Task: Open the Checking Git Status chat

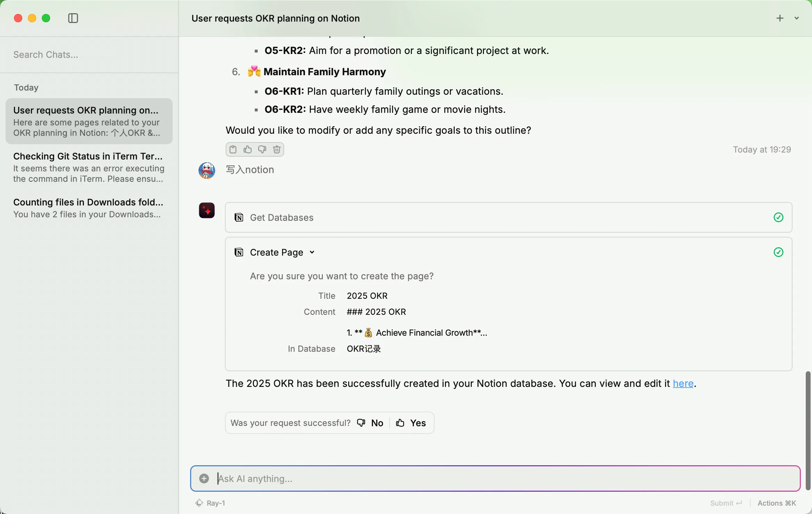Action: (x=89, y=167)
